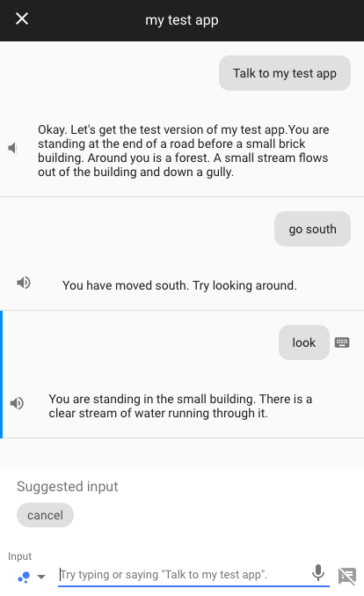Click the 'my test app' header title
The width and height of the screenshot is (364, 596).
(x=182, y=19)
